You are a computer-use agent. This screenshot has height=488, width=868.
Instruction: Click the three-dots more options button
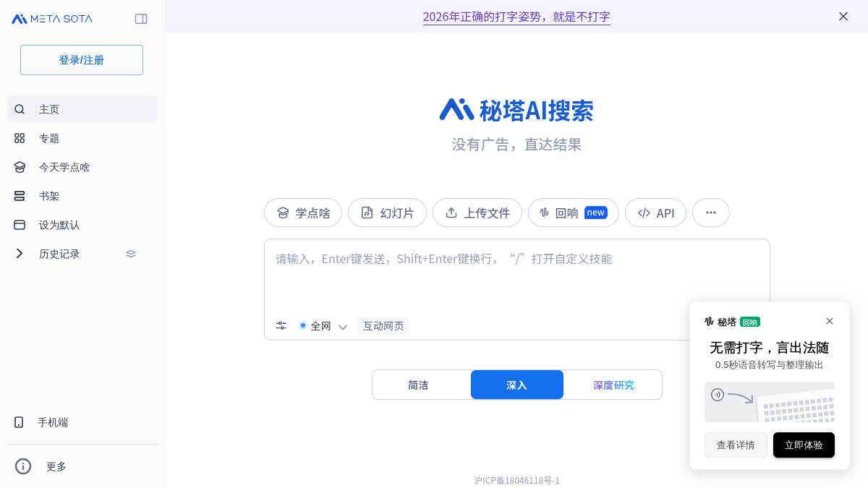point(711,213)
